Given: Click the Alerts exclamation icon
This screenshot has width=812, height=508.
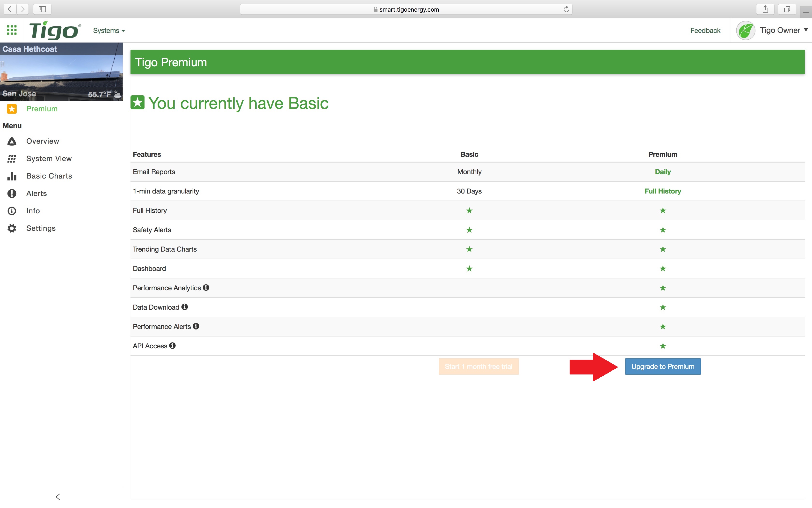Looking at the screenshot, I should click(x=12, y=194).
